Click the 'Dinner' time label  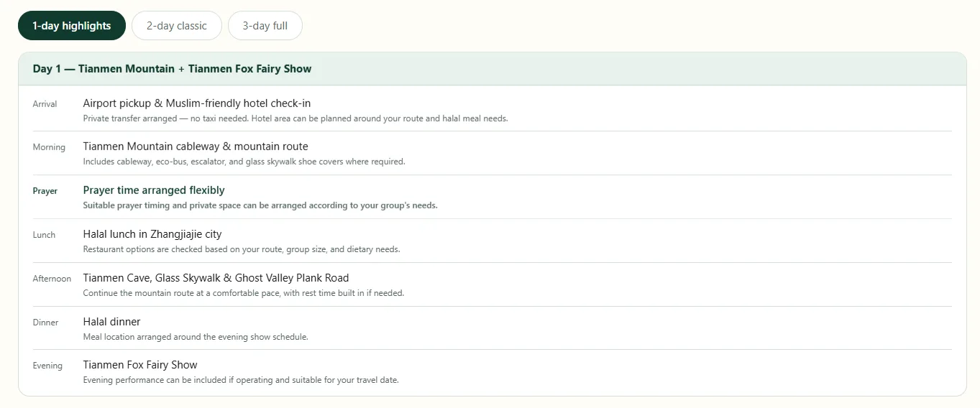[45, 323]
